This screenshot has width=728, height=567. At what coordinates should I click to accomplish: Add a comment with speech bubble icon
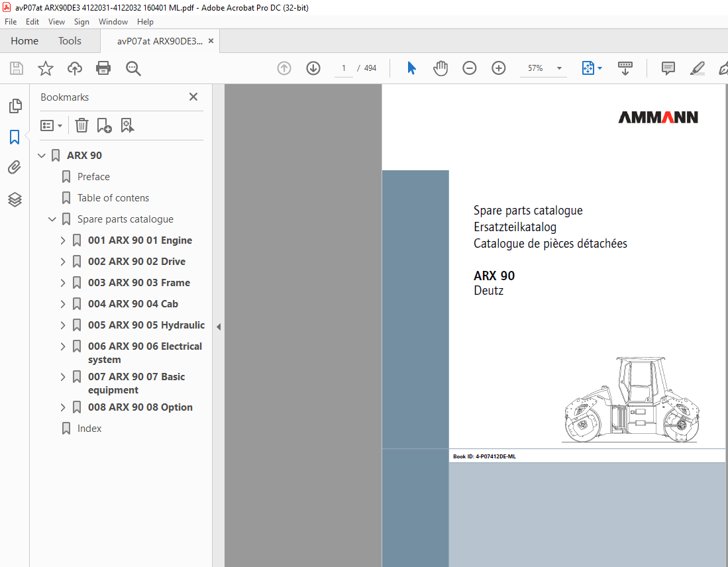coord(668,68)
